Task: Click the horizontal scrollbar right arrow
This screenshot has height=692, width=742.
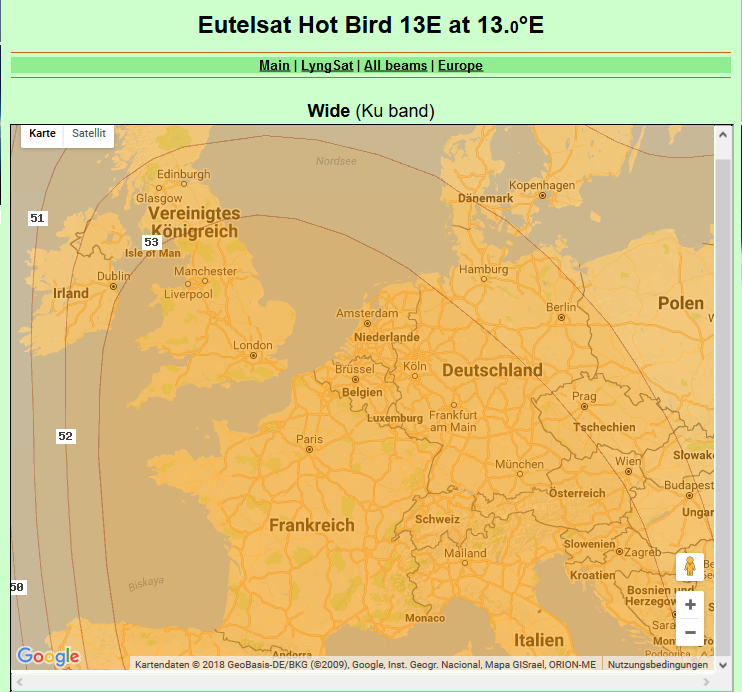Action: tap(708, 681)
